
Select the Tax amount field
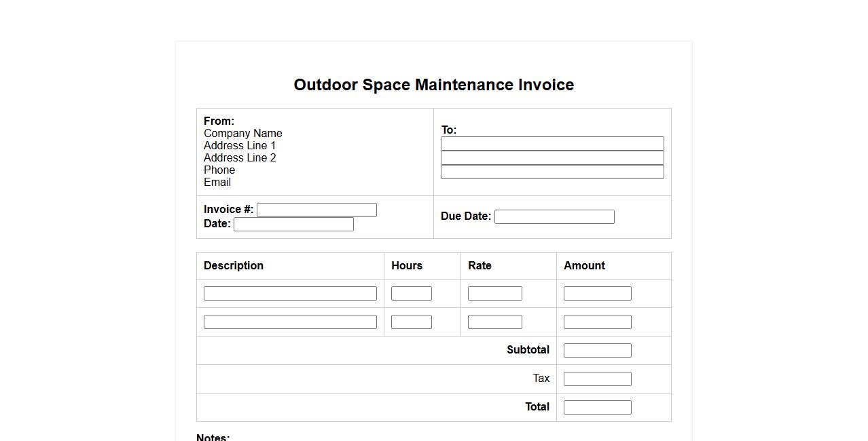click(598, 379)
